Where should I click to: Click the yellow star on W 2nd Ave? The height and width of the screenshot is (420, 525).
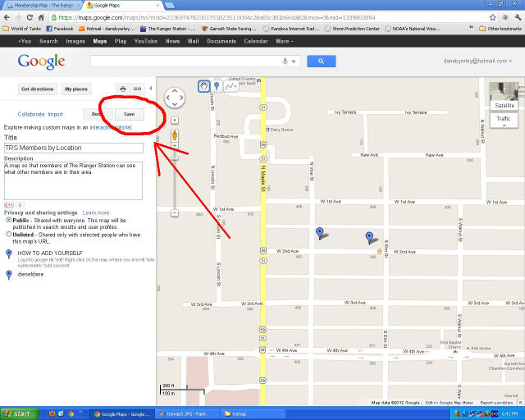coord(379,251)
